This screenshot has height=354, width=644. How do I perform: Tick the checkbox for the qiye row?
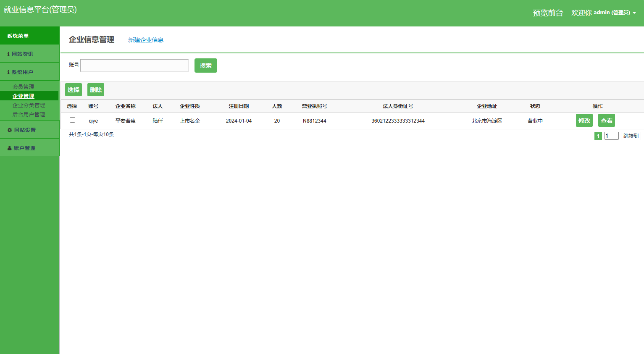pyautogui.click(x=72, y=120)
